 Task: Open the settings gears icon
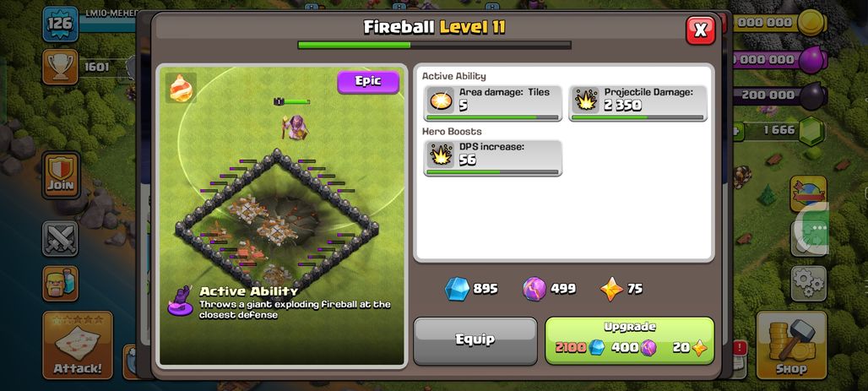click(808, 284)
